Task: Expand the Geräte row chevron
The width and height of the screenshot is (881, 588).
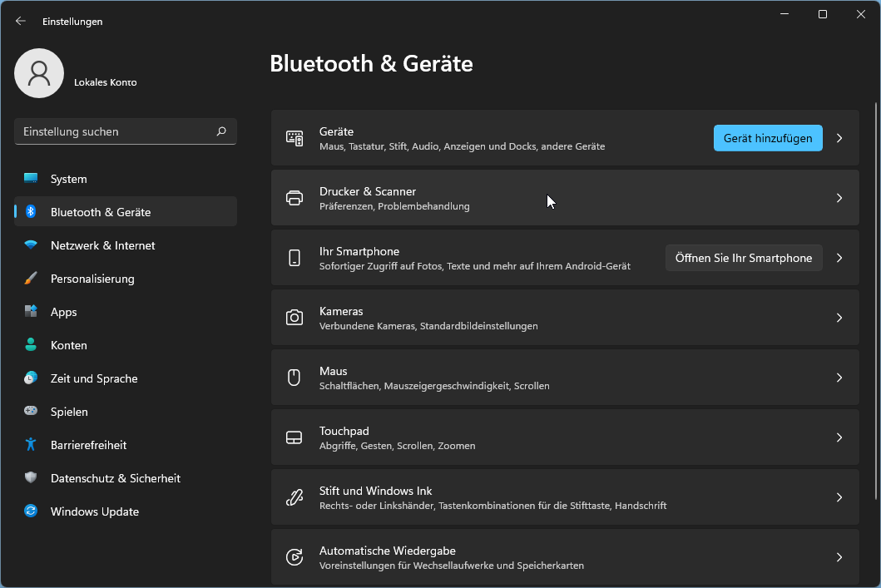Action: pos(839,138)
